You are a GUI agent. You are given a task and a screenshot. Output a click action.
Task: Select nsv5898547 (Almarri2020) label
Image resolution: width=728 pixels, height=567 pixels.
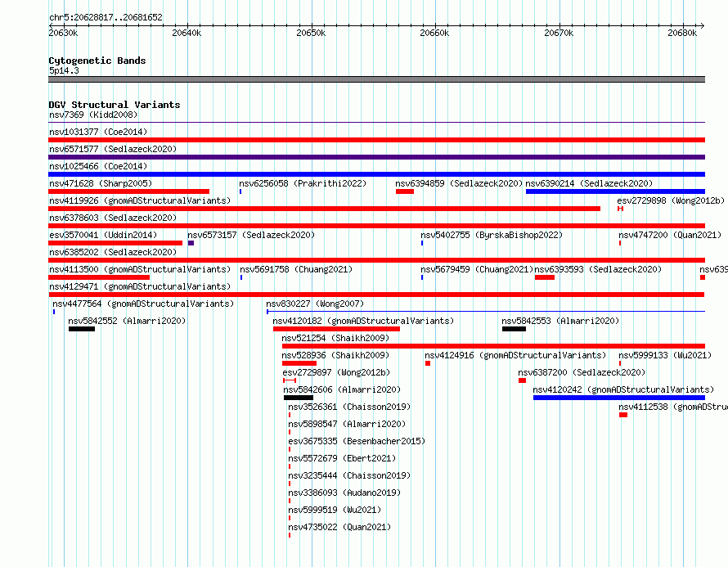347,424
